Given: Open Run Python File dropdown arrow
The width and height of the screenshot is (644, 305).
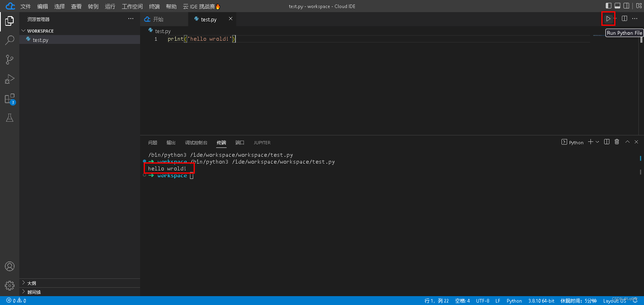Looking at the screenshot, I should pos(615,19).
